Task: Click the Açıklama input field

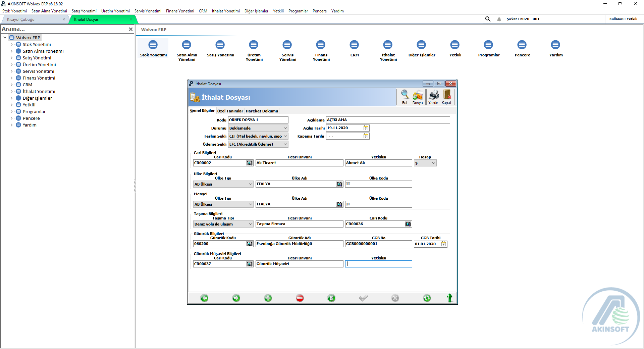Action: (x=388, y=120)
